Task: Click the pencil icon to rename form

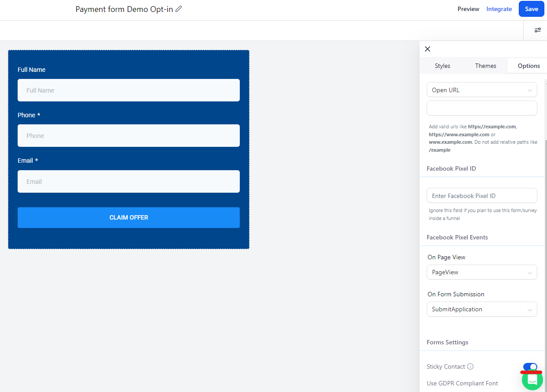Action: tap(179, 9)
